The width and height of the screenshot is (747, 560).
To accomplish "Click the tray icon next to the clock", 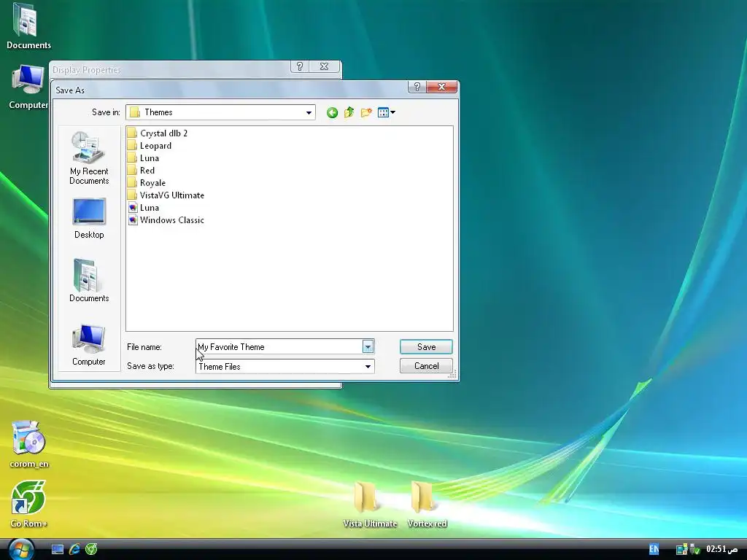I will 695,550.
